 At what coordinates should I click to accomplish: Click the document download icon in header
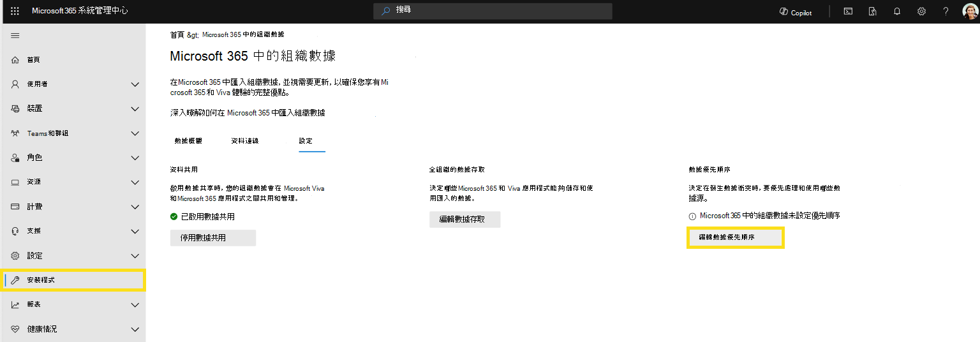click(872, 11)
